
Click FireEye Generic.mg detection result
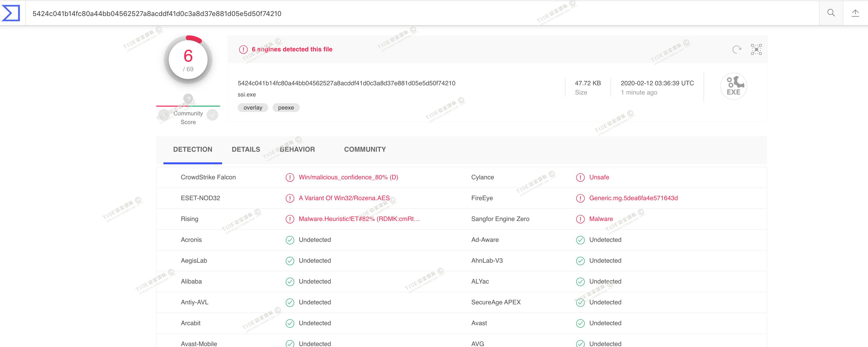click(x=633, y=198)
